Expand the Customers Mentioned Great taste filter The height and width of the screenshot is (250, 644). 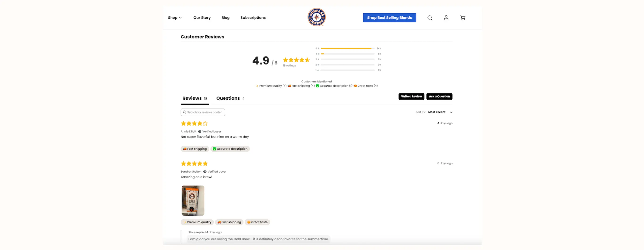366,85
